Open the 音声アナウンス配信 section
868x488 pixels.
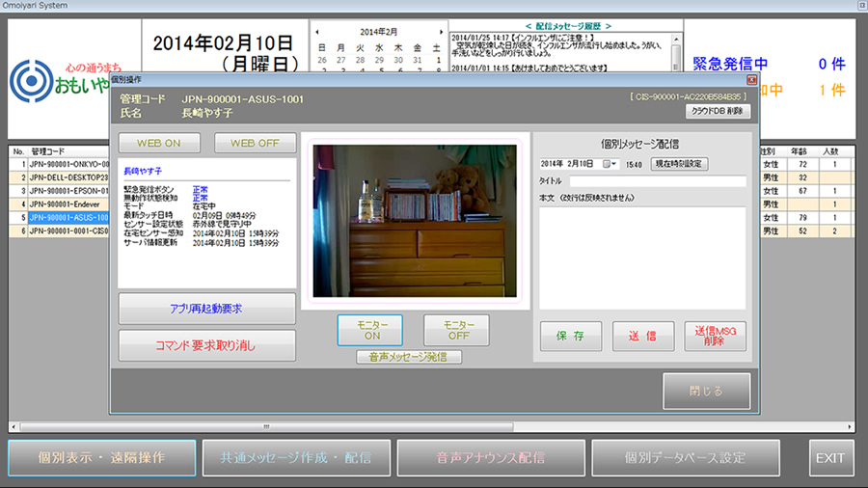pos(490,458)
